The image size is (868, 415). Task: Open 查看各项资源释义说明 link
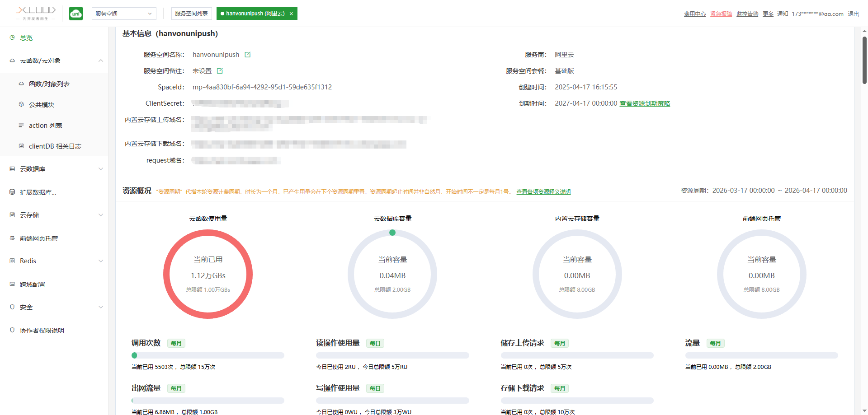pos(543,191)
